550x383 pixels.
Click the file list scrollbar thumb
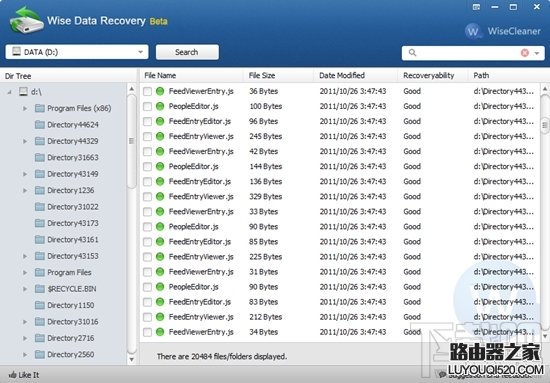click(x=545, y=125)
